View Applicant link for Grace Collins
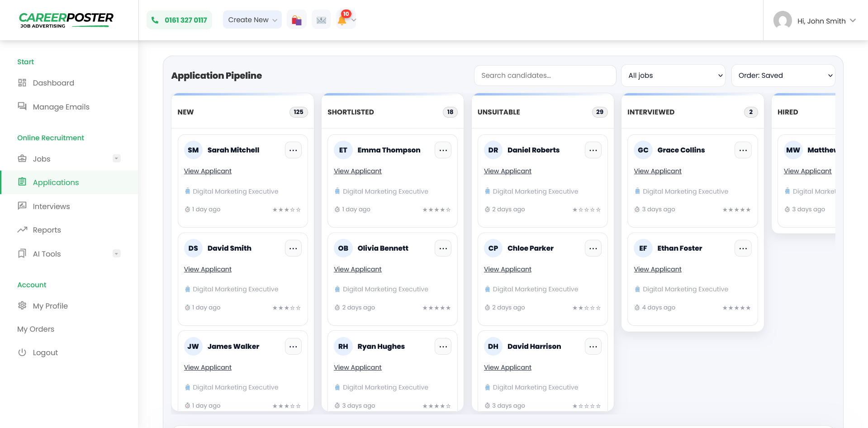The image size is (868, 428). (x=658, y=171)
